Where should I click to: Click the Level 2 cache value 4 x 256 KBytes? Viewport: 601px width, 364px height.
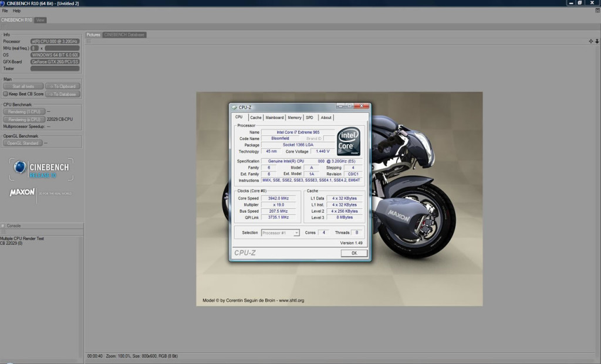pos(345,211)
